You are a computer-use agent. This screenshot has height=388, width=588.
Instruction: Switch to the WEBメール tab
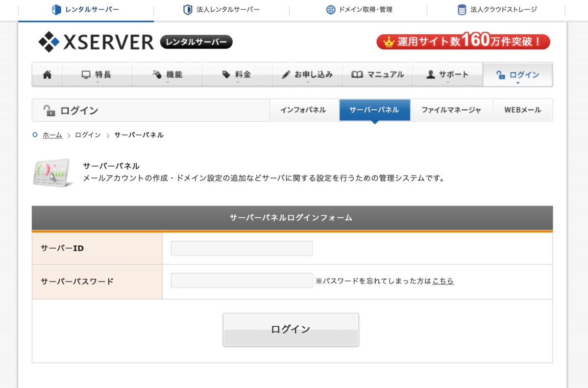(x=522, y=110)
